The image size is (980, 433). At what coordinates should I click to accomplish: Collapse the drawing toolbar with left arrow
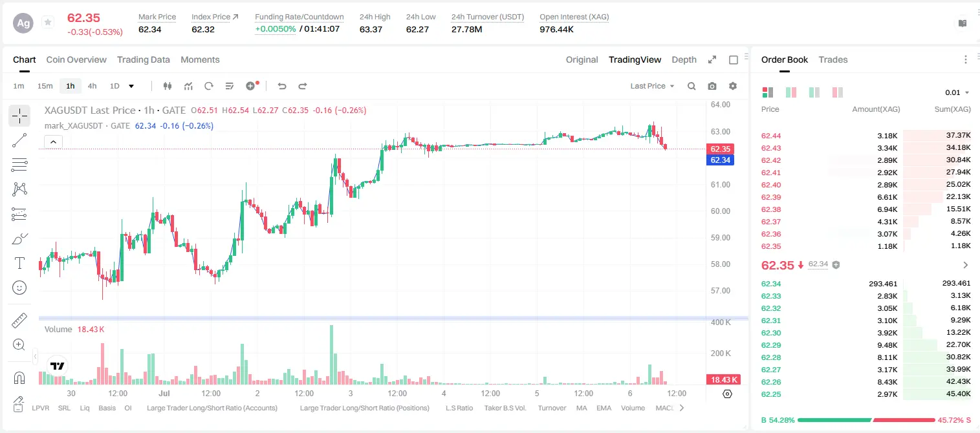pyautogui.click(x=35, y=355)
